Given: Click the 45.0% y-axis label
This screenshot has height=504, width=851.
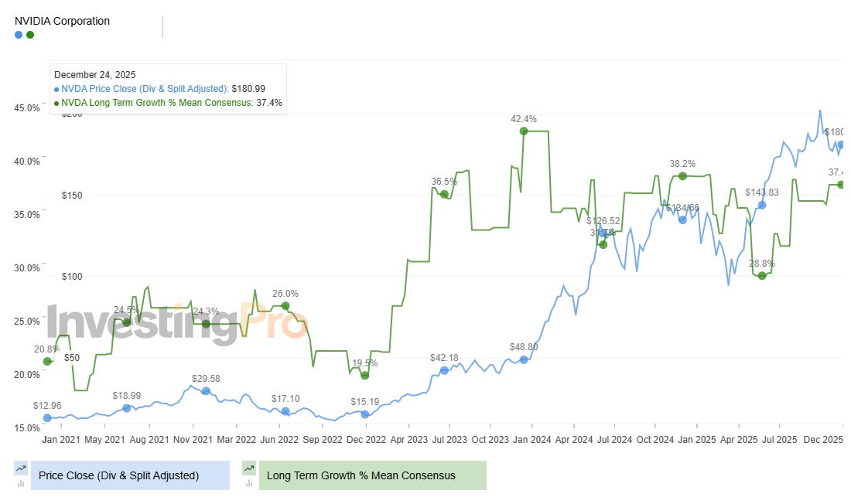Looking at the screenshot, I should coord(27,108).
